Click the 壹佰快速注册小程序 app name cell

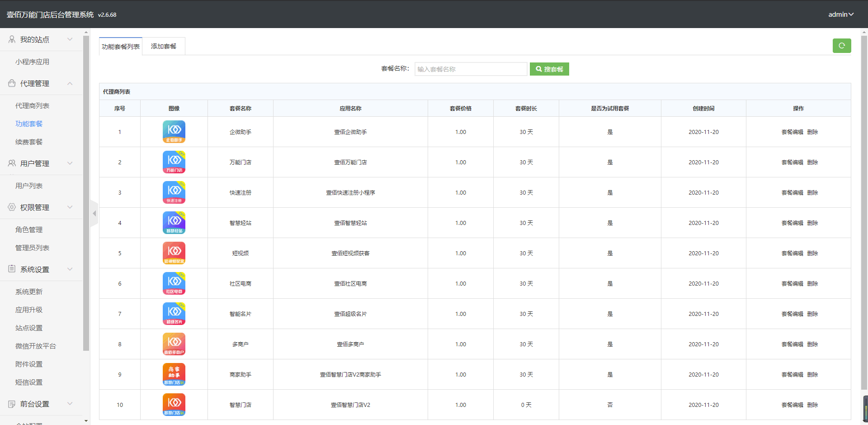[x=350, y=192]
